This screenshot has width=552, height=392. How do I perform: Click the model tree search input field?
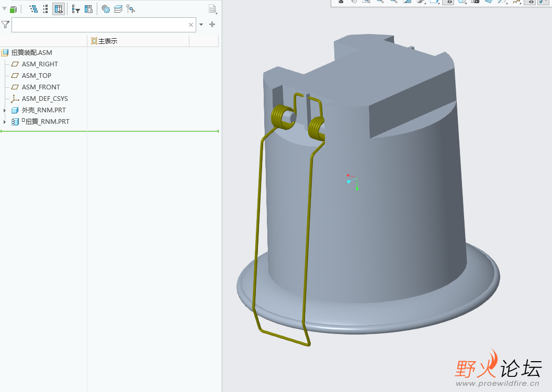(99, 25)
